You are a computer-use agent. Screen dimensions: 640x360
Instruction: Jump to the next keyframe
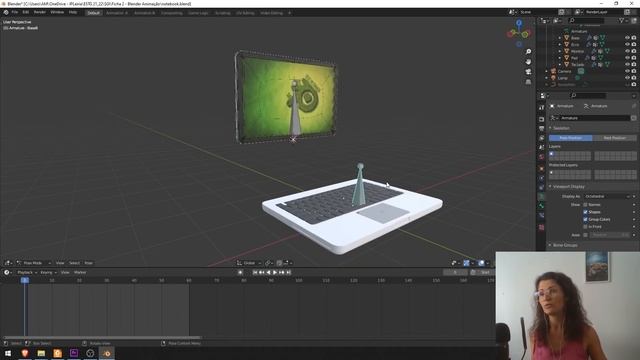point(282,272)
